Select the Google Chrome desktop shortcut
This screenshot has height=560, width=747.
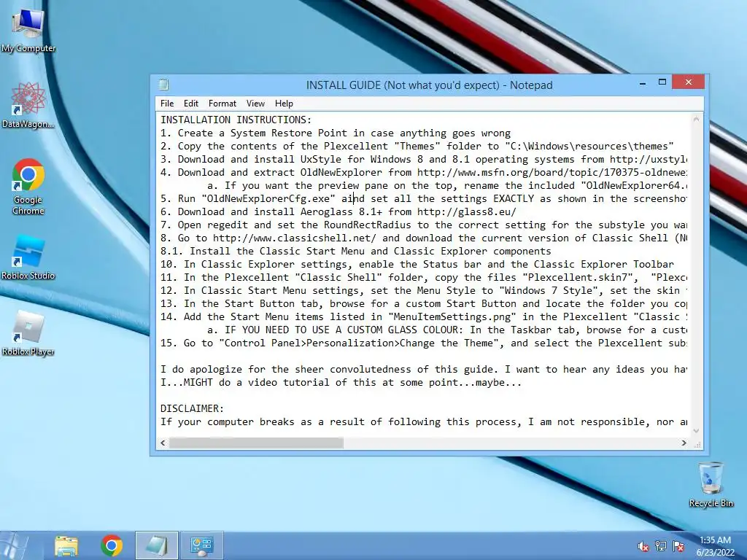click(28, 187)
